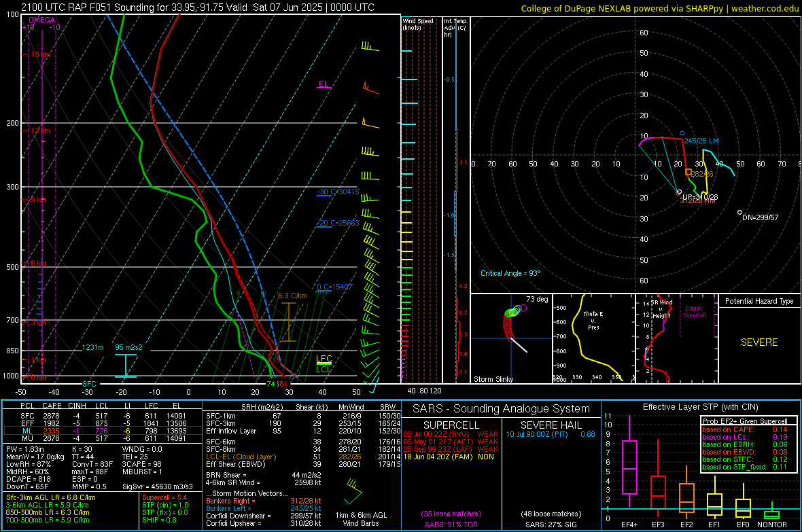Click 'Critical Angle = 93°' text

pyautogui.click(x=510, y=273)
